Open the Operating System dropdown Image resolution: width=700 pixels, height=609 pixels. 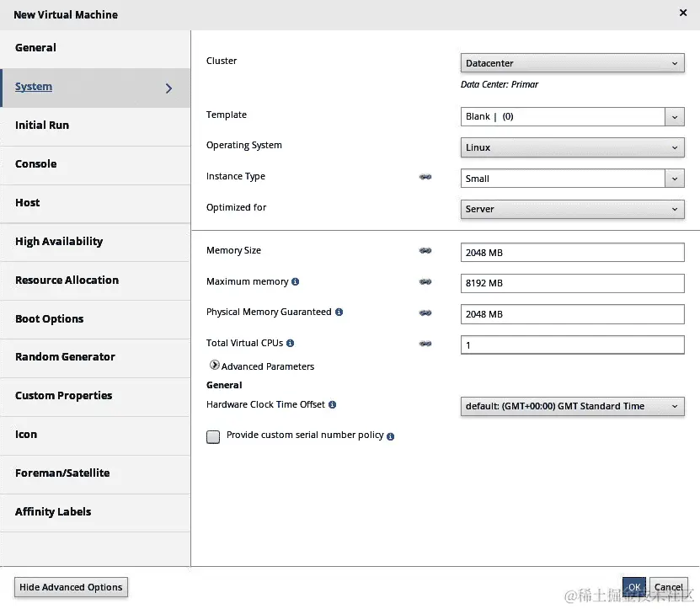click(572, 147)
